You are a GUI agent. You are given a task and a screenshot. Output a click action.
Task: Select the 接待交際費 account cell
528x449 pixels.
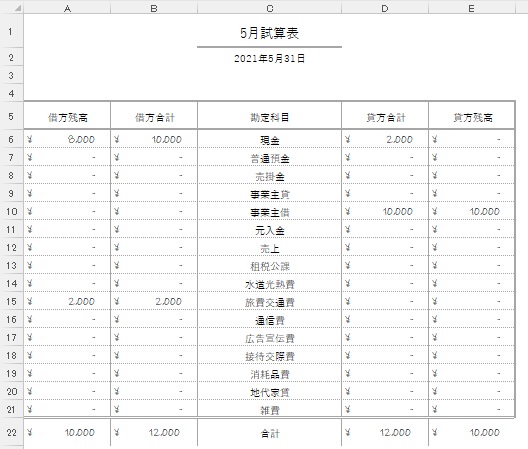[x=269, y=355]
